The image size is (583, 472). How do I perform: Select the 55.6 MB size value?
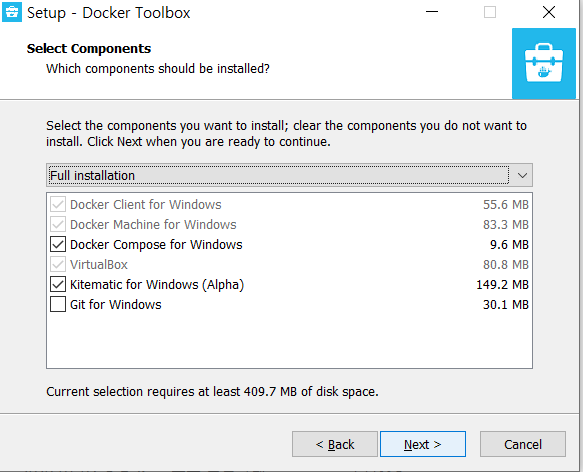(506, 205)
